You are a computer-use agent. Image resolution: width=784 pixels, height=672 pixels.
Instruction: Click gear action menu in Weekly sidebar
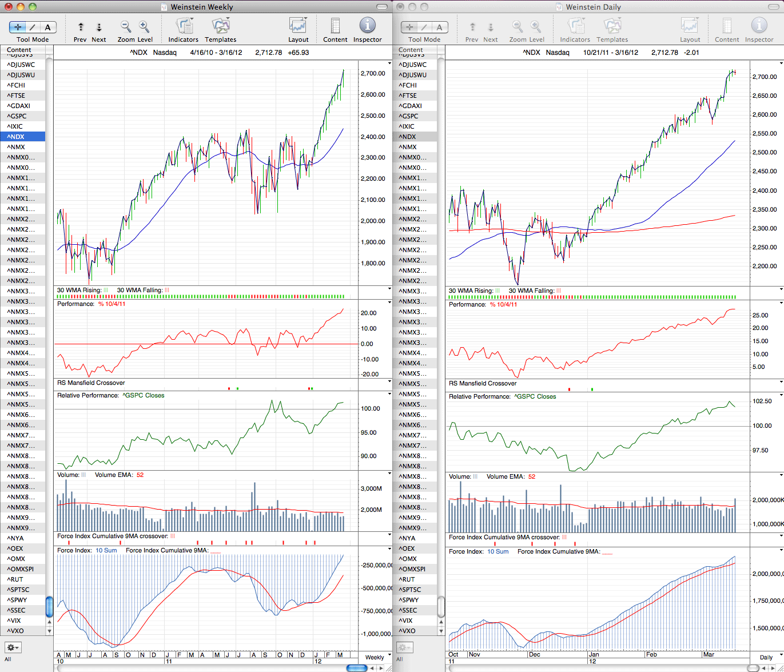(x=13, y=647)
